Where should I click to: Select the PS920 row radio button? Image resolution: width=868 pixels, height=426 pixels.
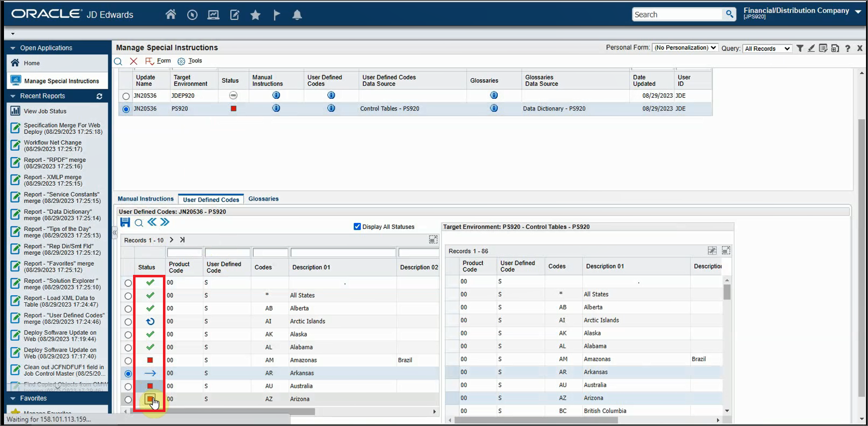(x=126, y=109)
